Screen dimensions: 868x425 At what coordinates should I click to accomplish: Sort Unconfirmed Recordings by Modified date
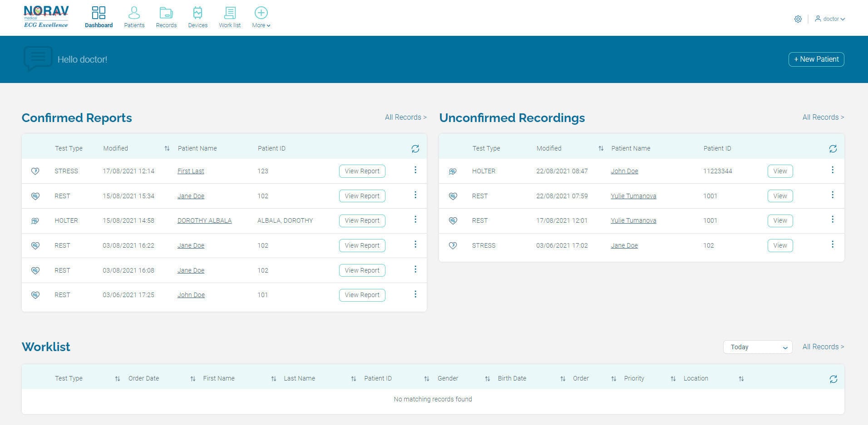601,149
